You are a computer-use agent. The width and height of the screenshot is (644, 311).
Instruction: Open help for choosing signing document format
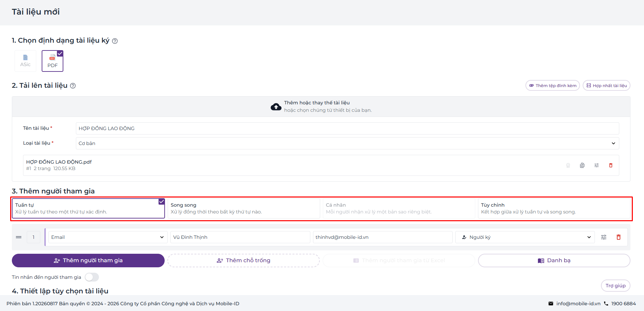coord(115,41)
